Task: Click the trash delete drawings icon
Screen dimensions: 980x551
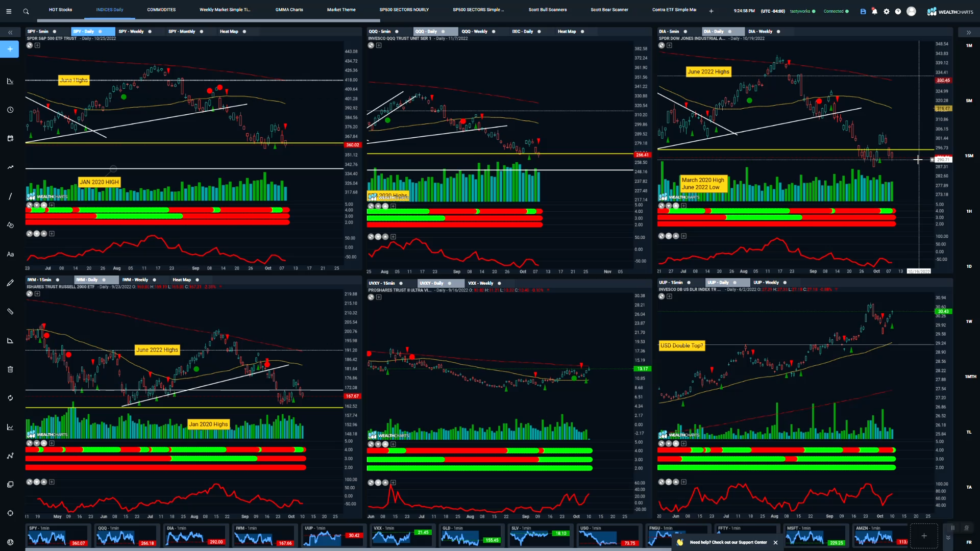Action: click(x=10, y=369)
